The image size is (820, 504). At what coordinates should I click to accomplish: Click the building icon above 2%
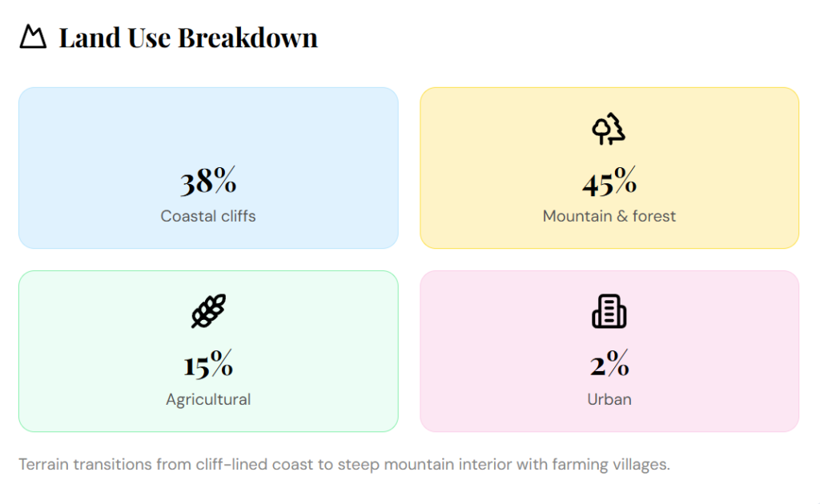pos(609,311)
